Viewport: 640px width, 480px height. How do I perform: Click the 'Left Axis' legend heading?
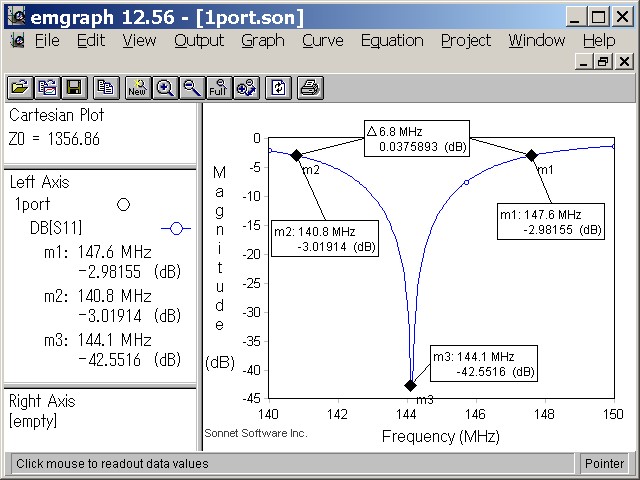click(x=40, y=182)
